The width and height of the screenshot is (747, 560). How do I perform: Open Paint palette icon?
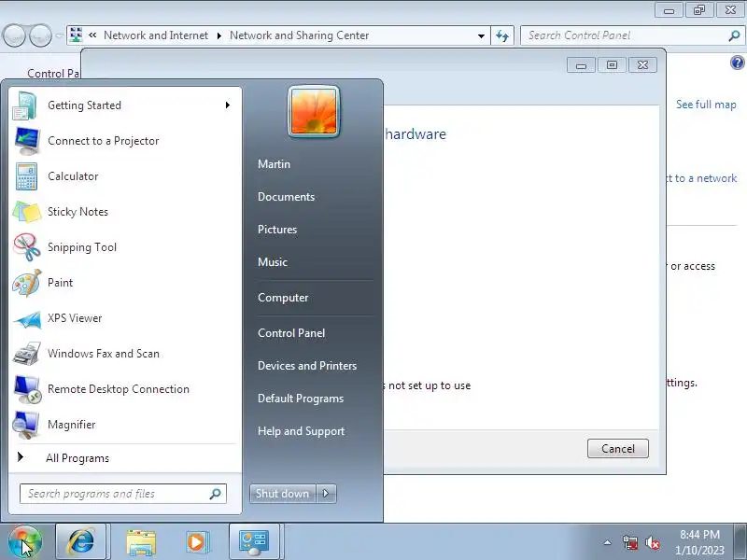tap(27, 283)
